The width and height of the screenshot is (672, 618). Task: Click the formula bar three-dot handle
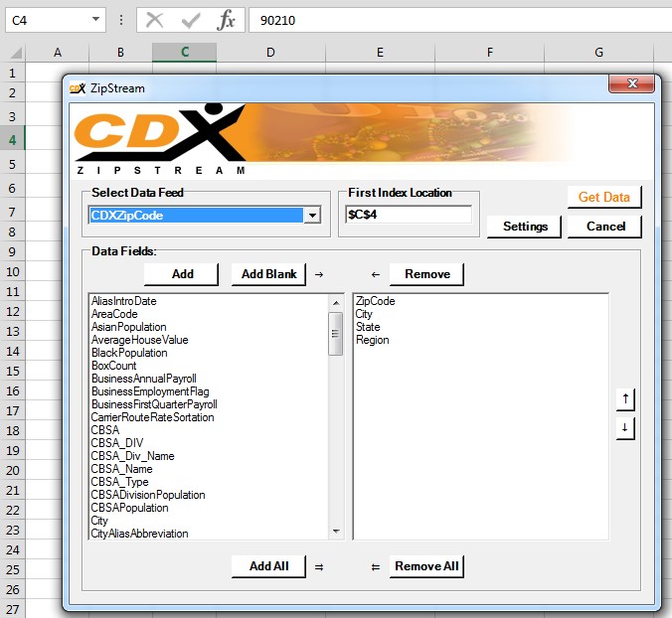[x=121, y=20]
